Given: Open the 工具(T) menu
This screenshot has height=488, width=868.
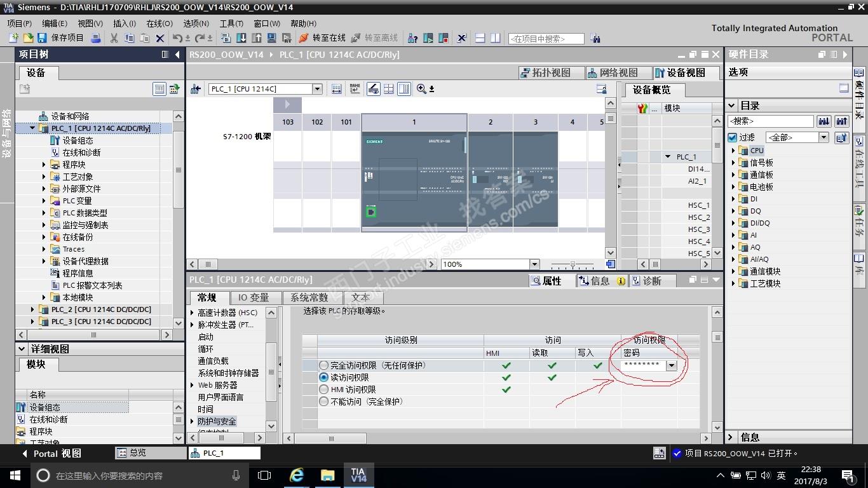Looking at the screenshot, I should point(231,24).
